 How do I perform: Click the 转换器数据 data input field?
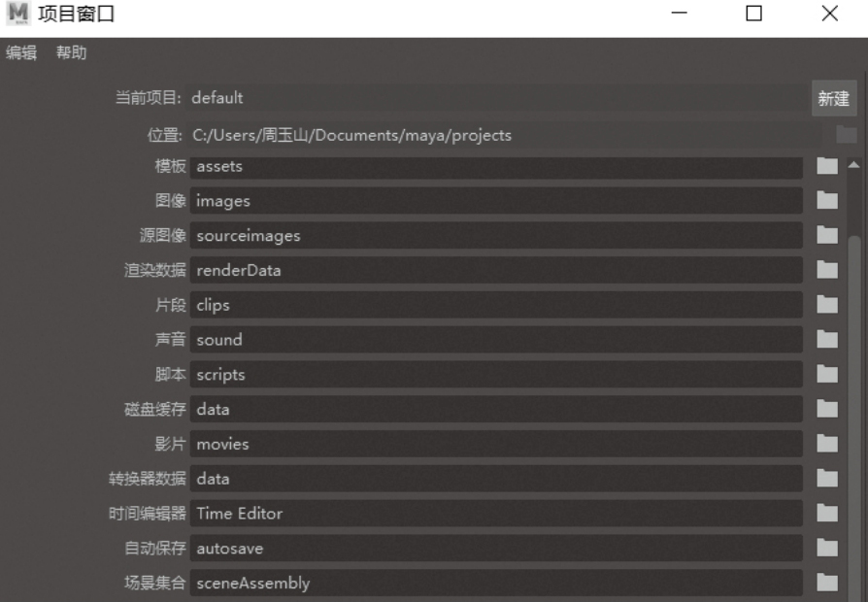[x=496, y=479]
